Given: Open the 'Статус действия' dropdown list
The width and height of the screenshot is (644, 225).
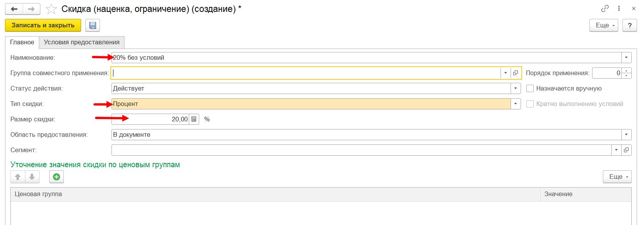Looking at the screenshot, I should [x=516, y=89].
